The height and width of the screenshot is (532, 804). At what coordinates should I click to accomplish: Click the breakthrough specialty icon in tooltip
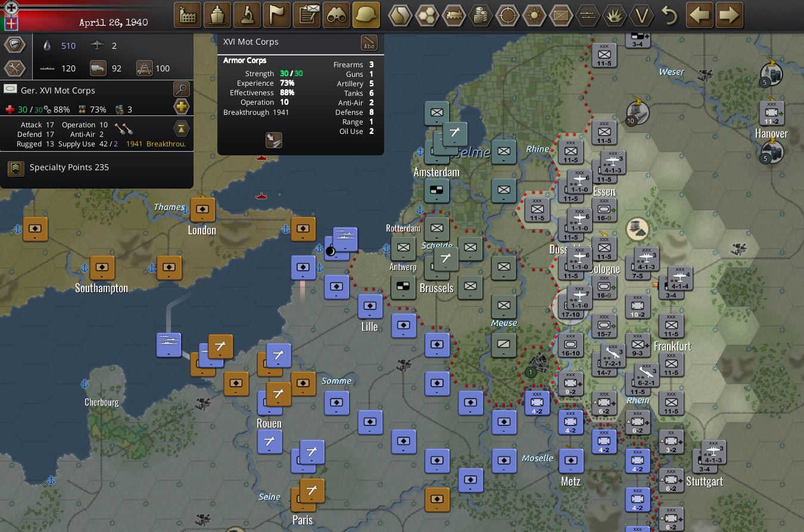click(x=273, y=140)
